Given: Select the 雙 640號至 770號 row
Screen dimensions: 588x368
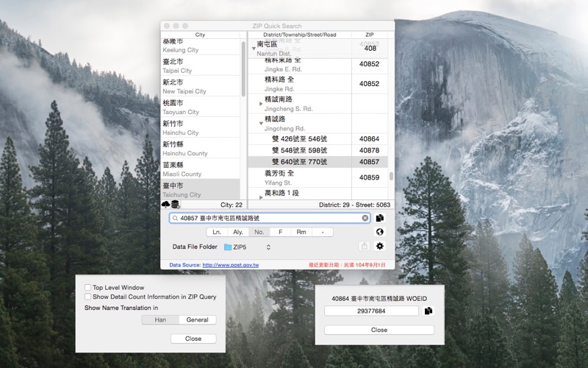Looking at the screenshot, I should tap(318, 162).
